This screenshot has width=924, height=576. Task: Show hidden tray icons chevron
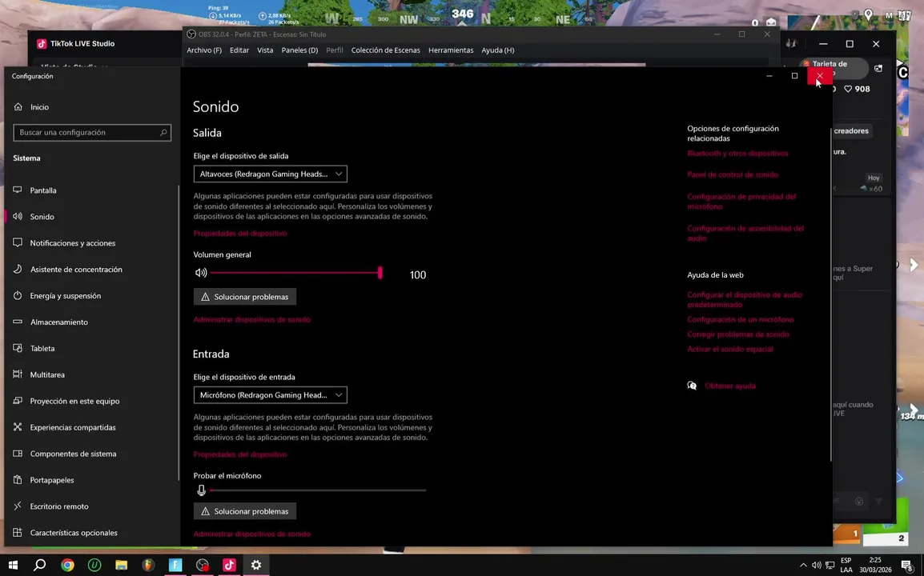coord(802,565)
